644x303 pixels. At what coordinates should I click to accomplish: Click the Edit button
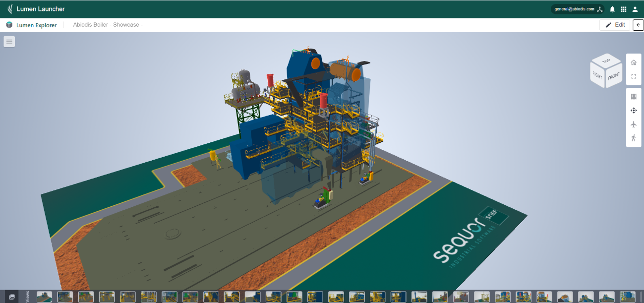pyautogui.click(x=615, y=25)
